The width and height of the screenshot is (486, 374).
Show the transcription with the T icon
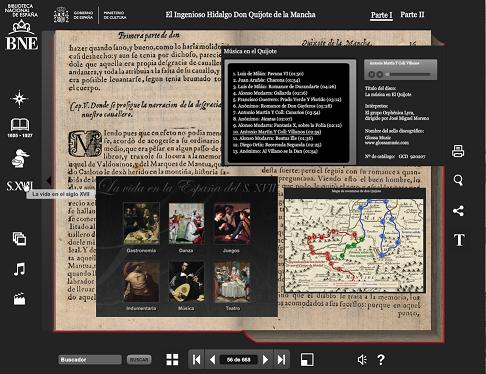coord(459,240)
